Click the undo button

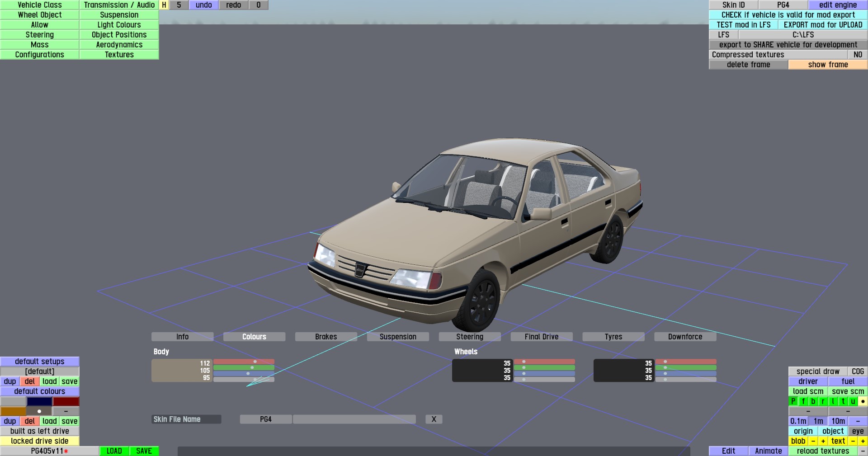click(x=204, y=5)
